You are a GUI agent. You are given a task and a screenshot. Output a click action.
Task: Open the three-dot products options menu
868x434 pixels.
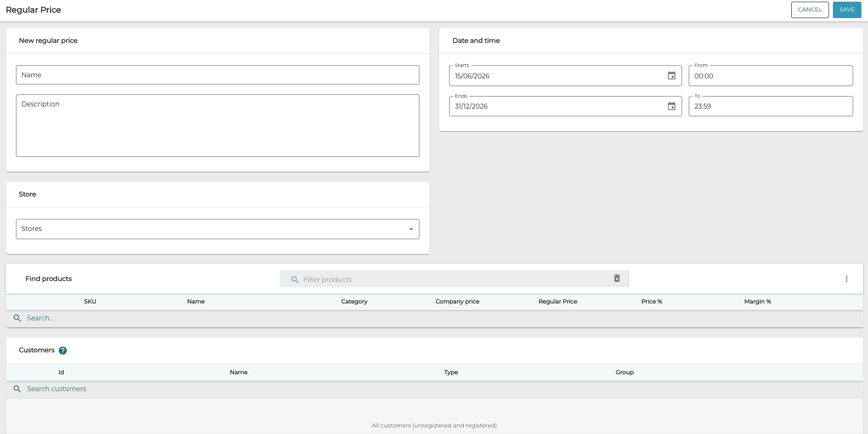tap(846, 279)
